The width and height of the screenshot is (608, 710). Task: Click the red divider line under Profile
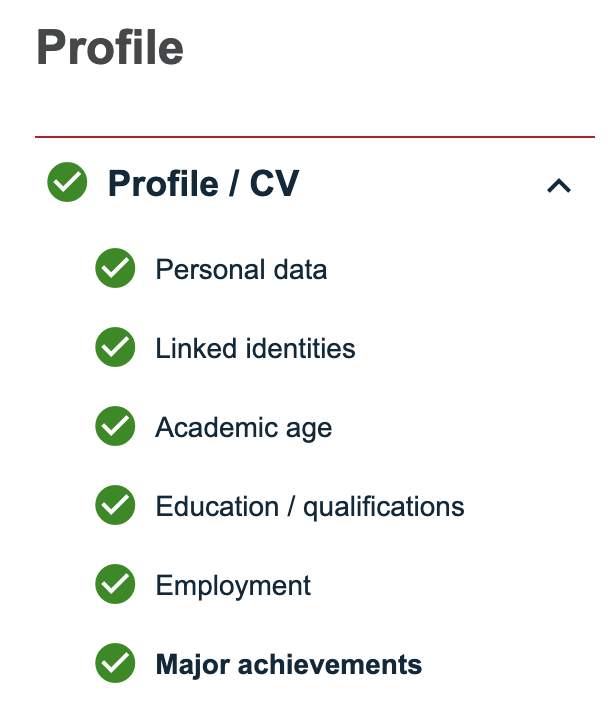315,136
